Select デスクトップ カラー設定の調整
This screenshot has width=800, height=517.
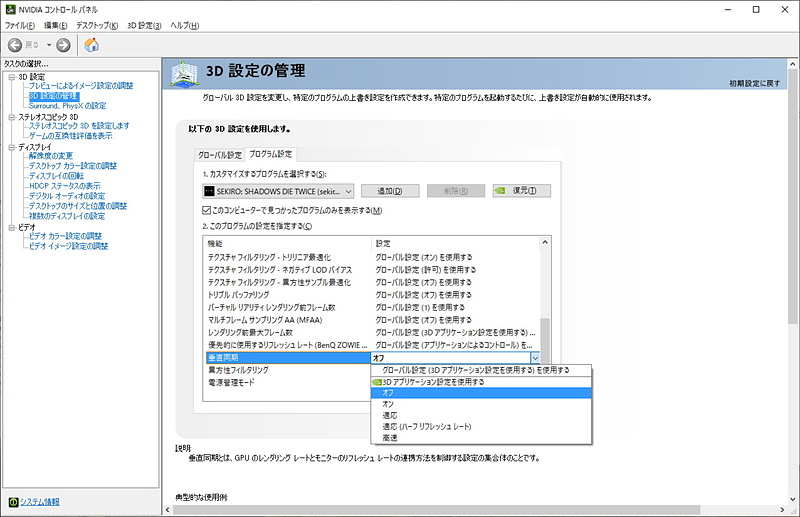tap(72, 166)
